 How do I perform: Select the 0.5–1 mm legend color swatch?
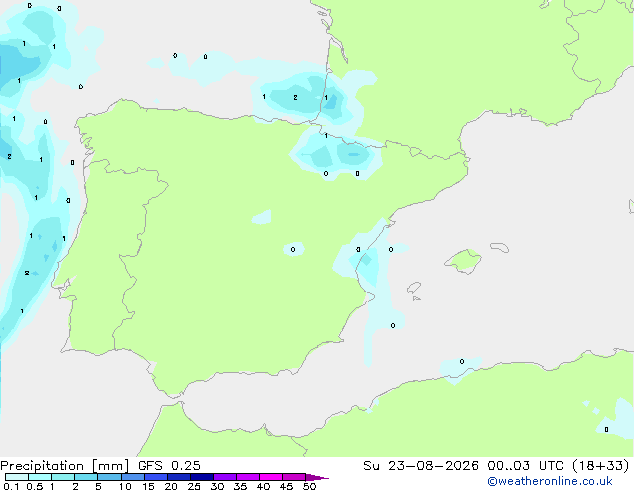pos(40,477)
